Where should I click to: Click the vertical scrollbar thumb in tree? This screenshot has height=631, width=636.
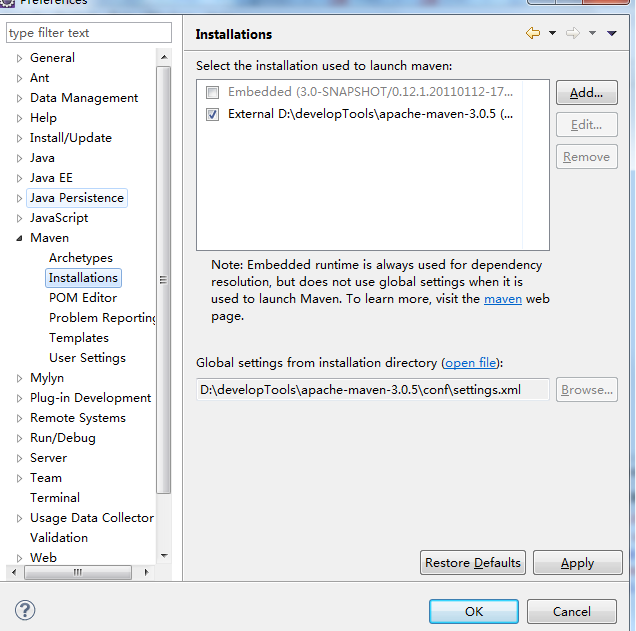[163, 280]
